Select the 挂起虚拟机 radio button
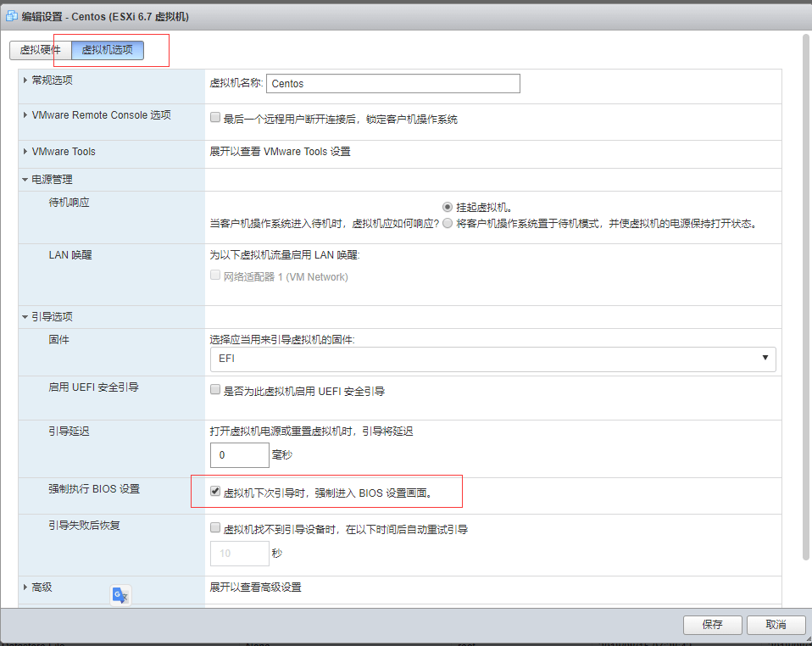Image resolution: width=812 pixels, height=646 pixels. pos(447,207)
